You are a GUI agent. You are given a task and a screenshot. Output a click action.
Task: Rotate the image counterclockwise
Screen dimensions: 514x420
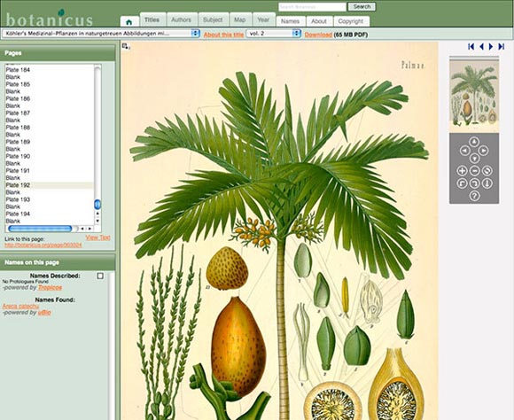[x=462, y=183]
